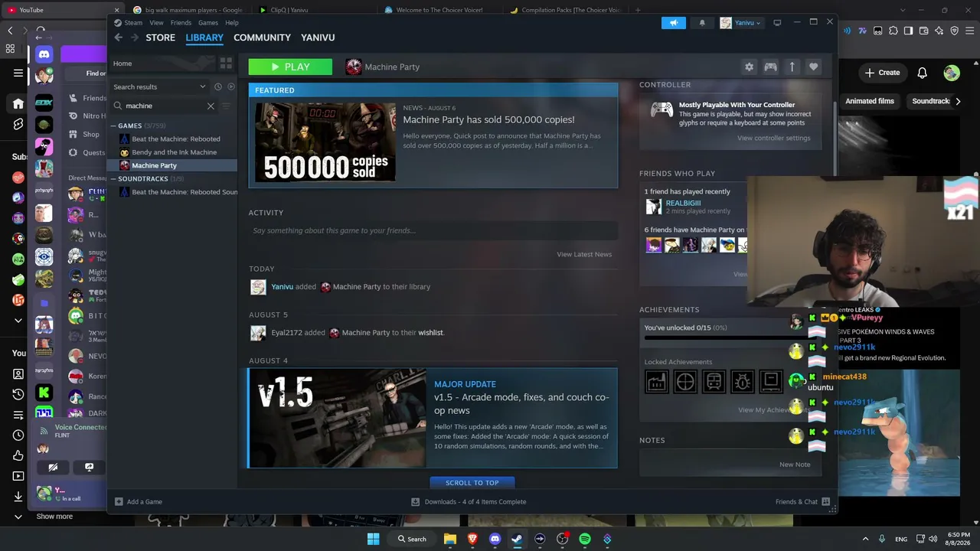Select Beat the Machine: Rebooted game
Image resolution: width=980 pixels, height=551 pixels.
(x=175, y=139)
